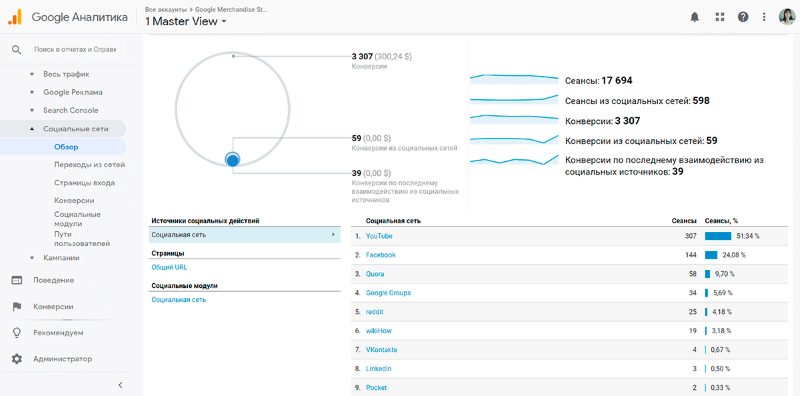Open the Facebook social network link

pyautogui.click(x=381, y=255)
